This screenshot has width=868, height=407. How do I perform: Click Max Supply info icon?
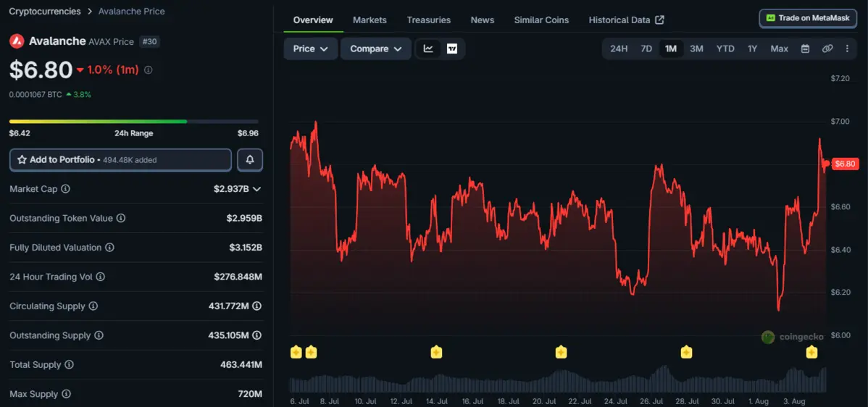[66, 394]
